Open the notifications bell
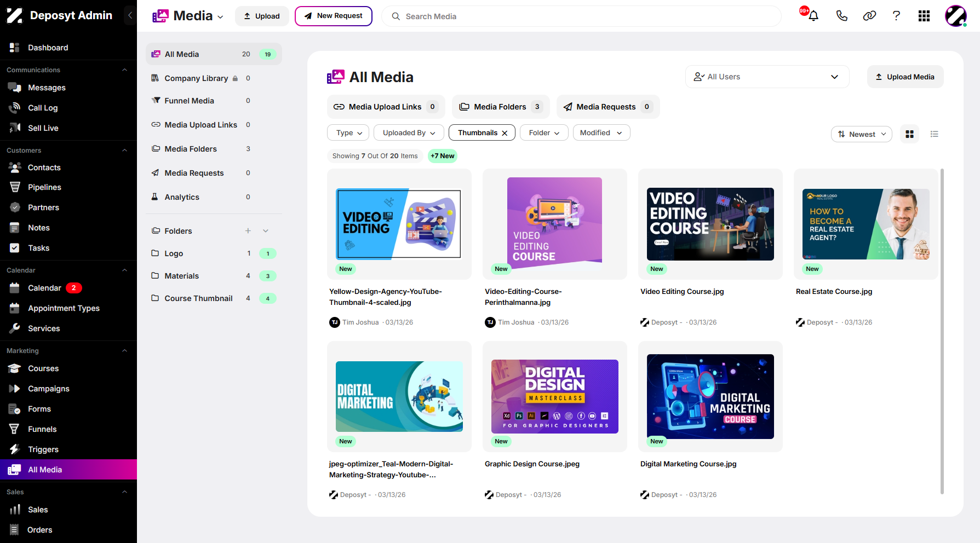The image size is (980, 543). 813,16
